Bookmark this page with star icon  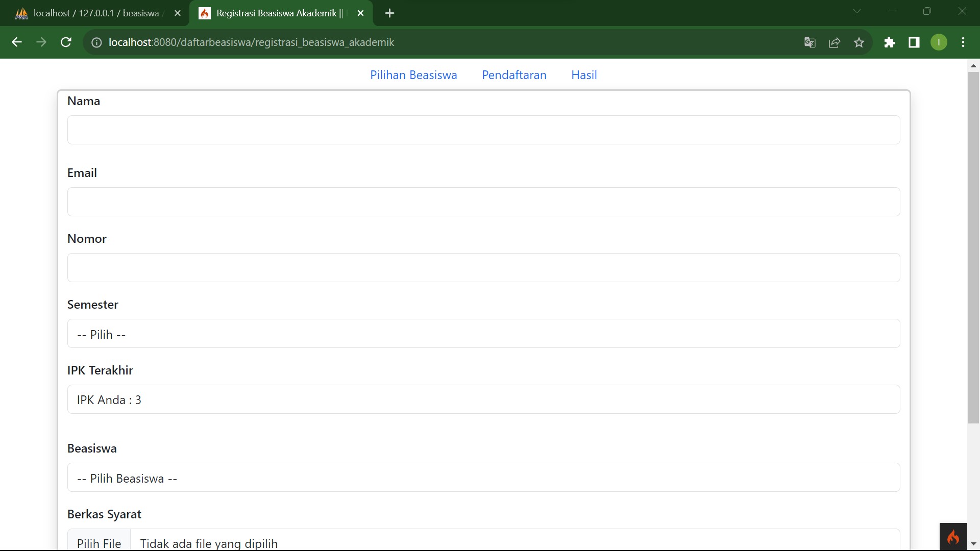pyautogui.click(x=859, y=42)
